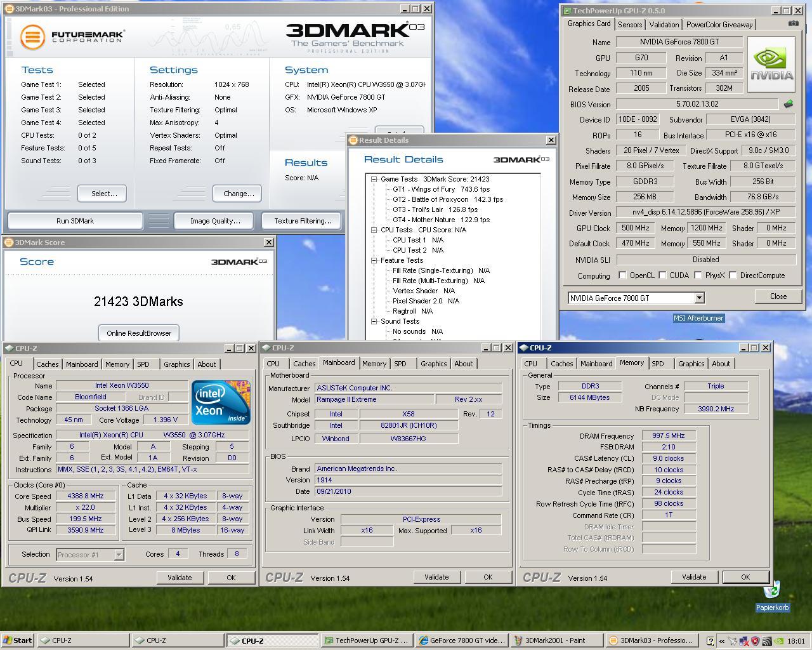Click the Core Speed value 4388.8 MHz
The height and width of the screenshot is (650, 812).
coord(85,496)
